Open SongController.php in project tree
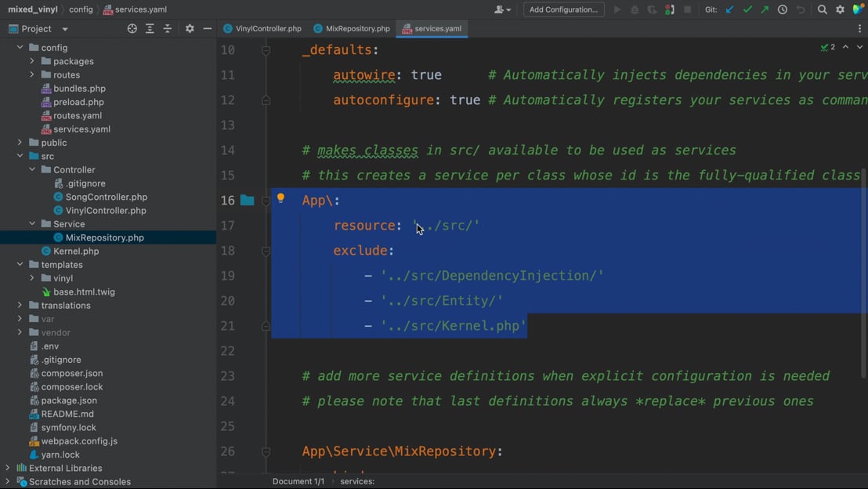Screen dimensions: 868x489 coord(106,197)
